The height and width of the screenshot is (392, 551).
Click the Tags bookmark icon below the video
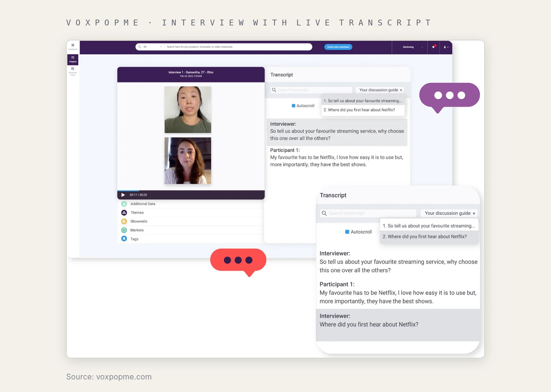click(124, 239)
